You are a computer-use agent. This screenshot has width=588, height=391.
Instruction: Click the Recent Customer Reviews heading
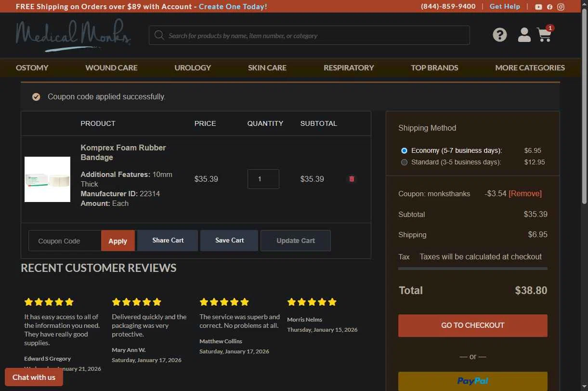(99, 268)
